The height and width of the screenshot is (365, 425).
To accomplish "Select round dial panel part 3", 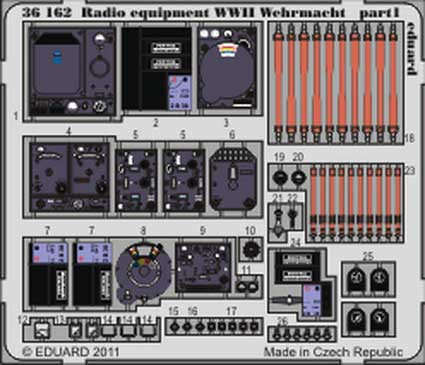I will (x=227, y=68).
